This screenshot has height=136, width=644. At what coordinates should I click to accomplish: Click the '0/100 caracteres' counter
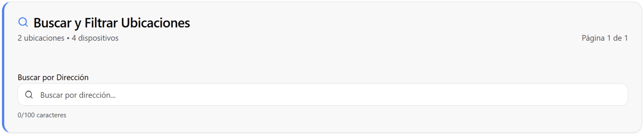(42, 115)
